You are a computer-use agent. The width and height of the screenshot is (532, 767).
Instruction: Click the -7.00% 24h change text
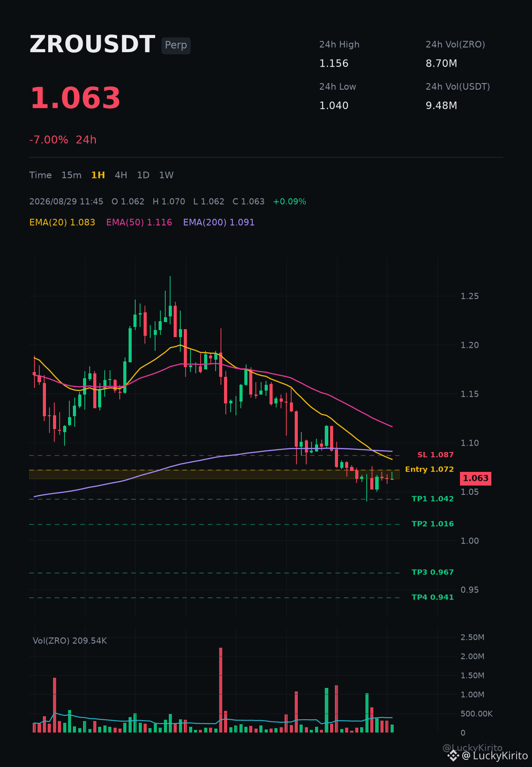[x=63, y=140]
